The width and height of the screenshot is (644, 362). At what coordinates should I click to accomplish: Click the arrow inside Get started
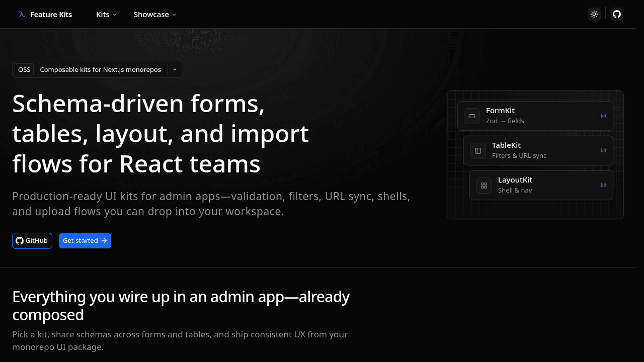104,241
